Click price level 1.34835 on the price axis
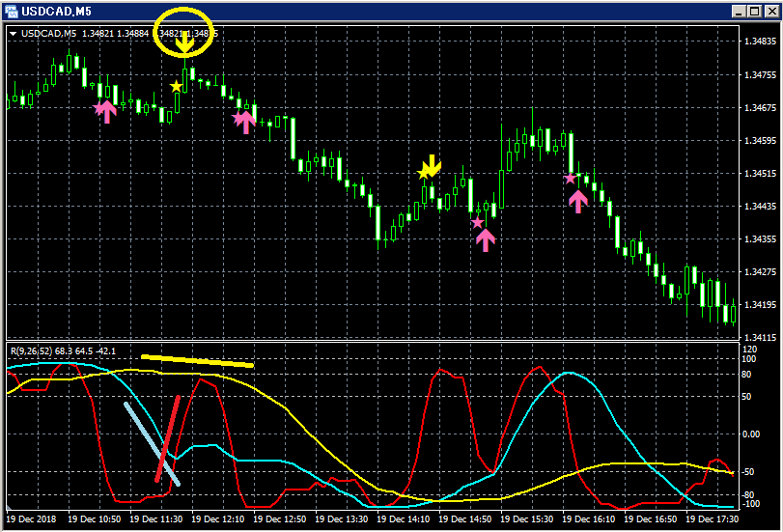The image size is (783, 532). point(760,42)
